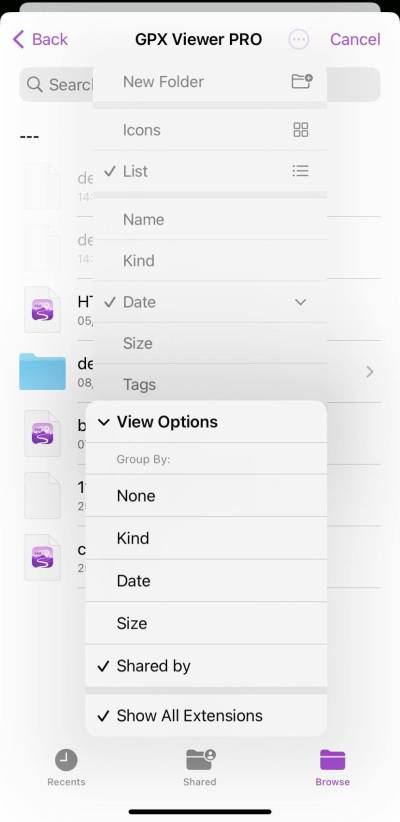The image size is (400, 822).
Task: Sort files by Name
Action: coord(210,219)
